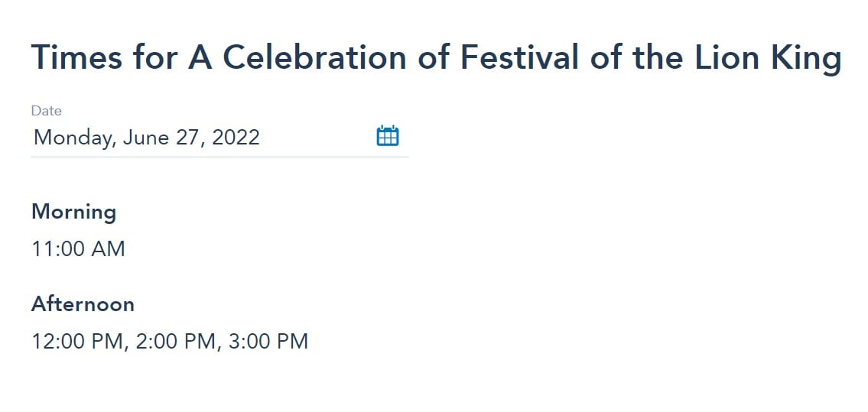
Task: Click the page title about Festival of the Lion King
Action: tap(436, 57)
